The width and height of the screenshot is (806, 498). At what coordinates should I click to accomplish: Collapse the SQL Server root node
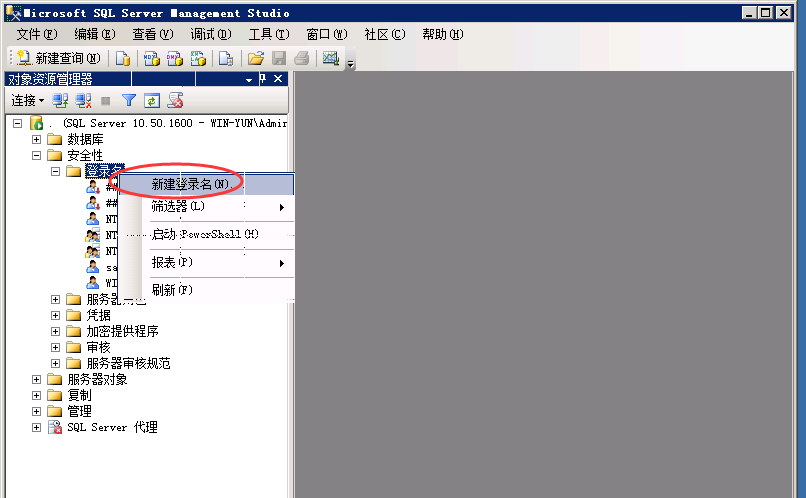(17, 123)
